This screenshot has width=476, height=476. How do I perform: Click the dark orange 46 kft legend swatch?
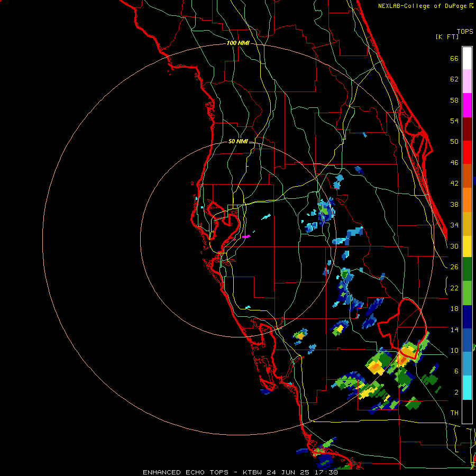click(x=467, y=176)
